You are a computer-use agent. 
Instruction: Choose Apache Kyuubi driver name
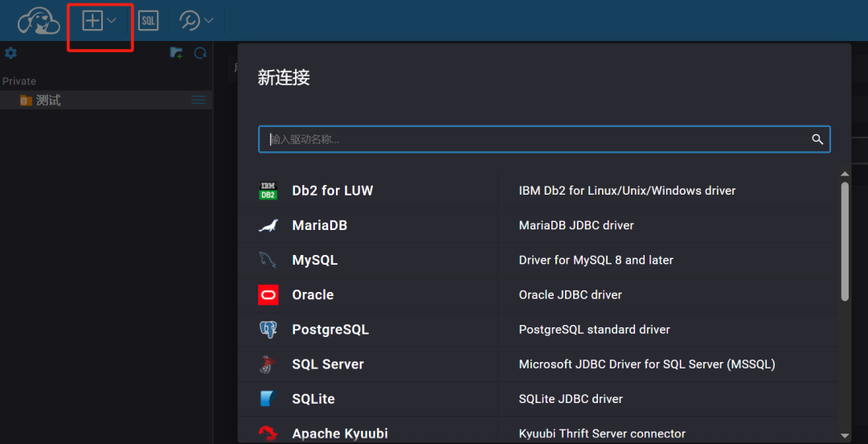(340, 434)
